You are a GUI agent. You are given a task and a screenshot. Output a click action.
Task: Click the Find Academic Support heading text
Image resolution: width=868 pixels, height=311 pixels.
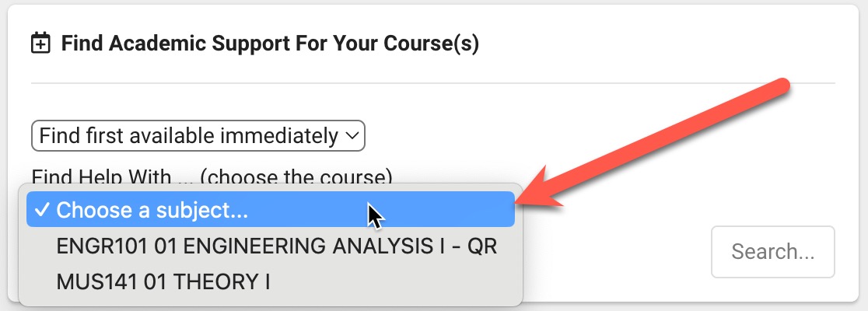270,44
